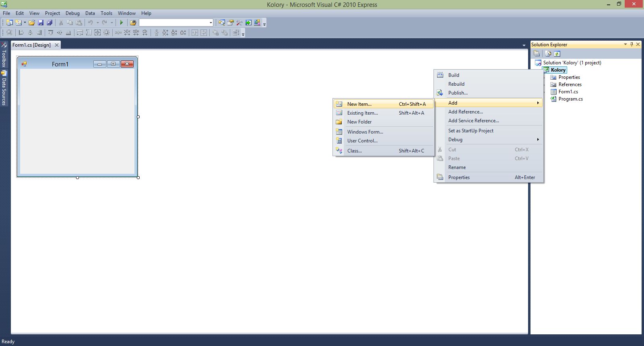
Task: Select Publish... in the context menu
Action: (x=489, y=93)
